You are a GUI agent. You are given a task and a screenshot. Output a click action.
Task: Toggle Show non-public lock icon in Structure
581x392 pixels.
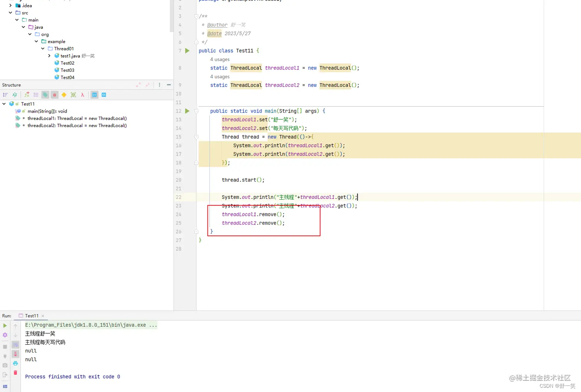(55, 95)
